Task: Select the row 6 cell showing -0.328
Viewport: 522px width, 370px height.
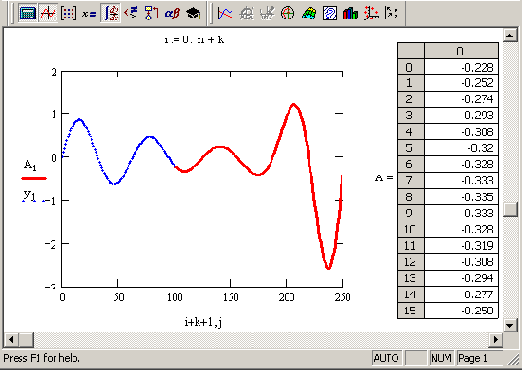Action: pyautogui.click(x=461, y=165)
